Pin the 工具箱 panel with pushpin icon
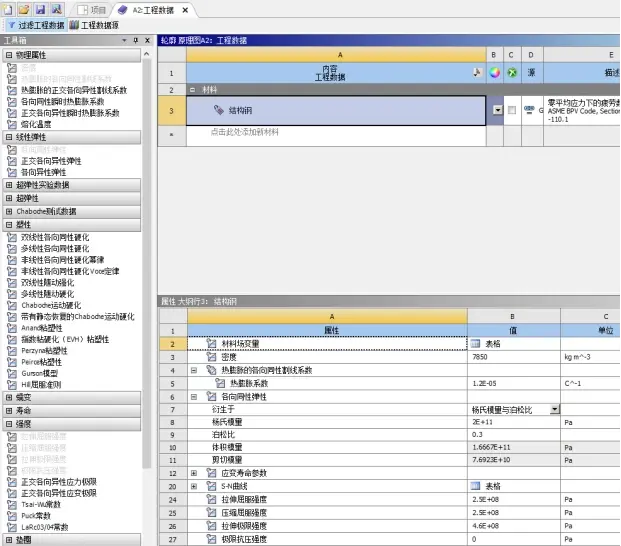 (136, 40)
